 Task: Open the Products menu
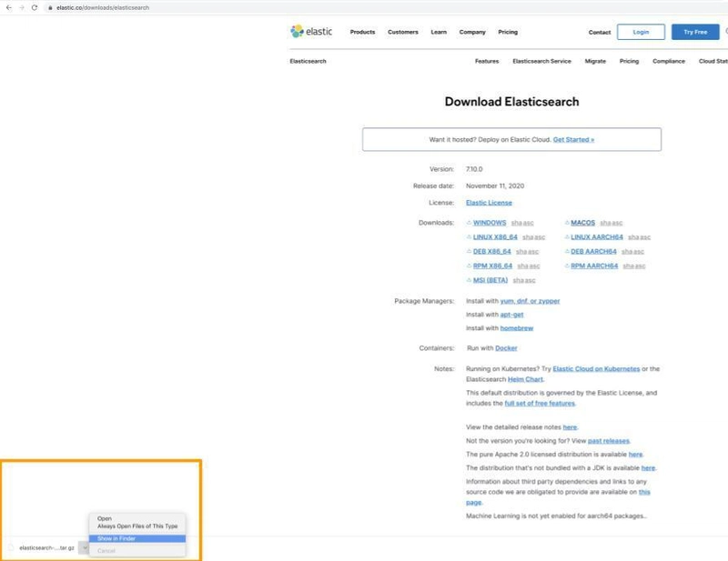coord(362,32)
